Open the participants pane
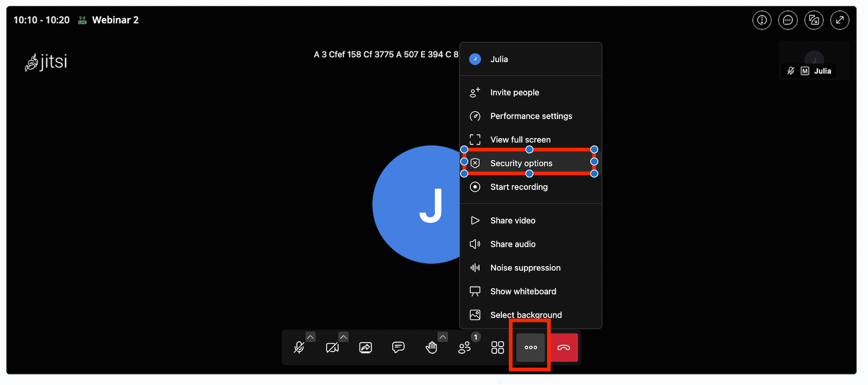Viewport: 868px width, 385px height. (464, 347)
